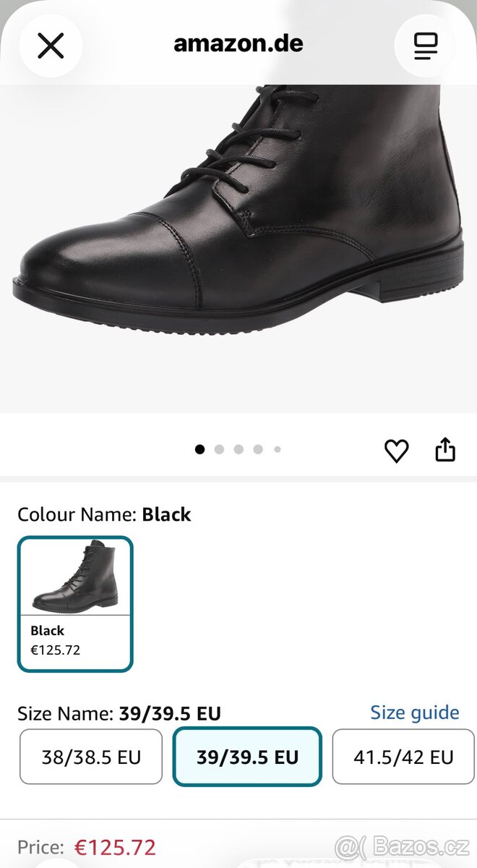Tap the Colour Name: Black label
The image size is (477, 868).
click(x=104, y=514)
